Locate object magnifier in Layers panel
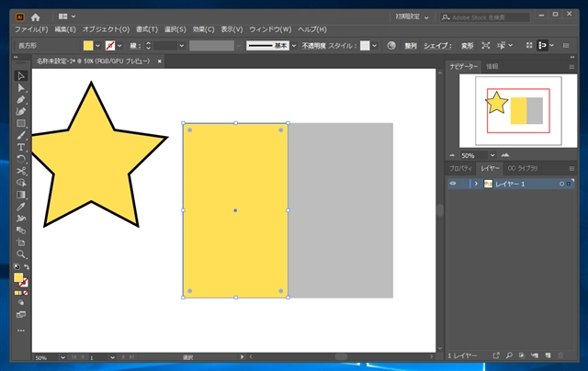The width and height of the screenshot is (588, 371). [x=509, y=355]
